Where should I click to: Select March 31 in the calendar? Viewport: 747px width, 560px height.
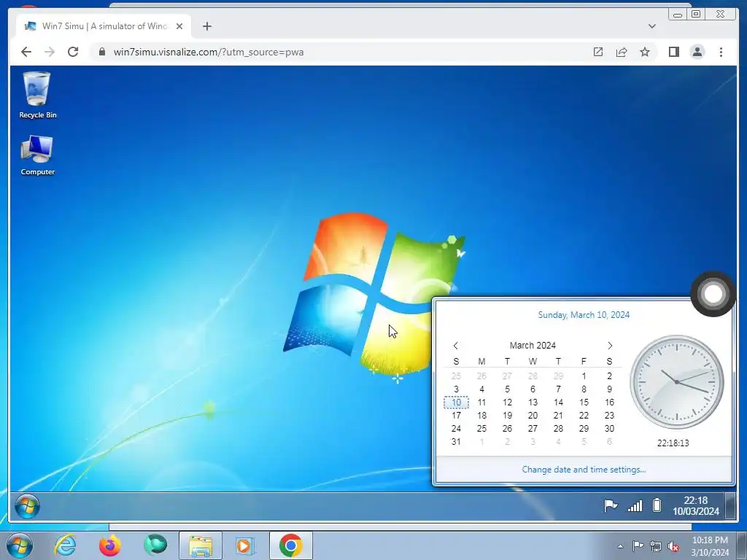pyautogui.click(x=456, y=441)
